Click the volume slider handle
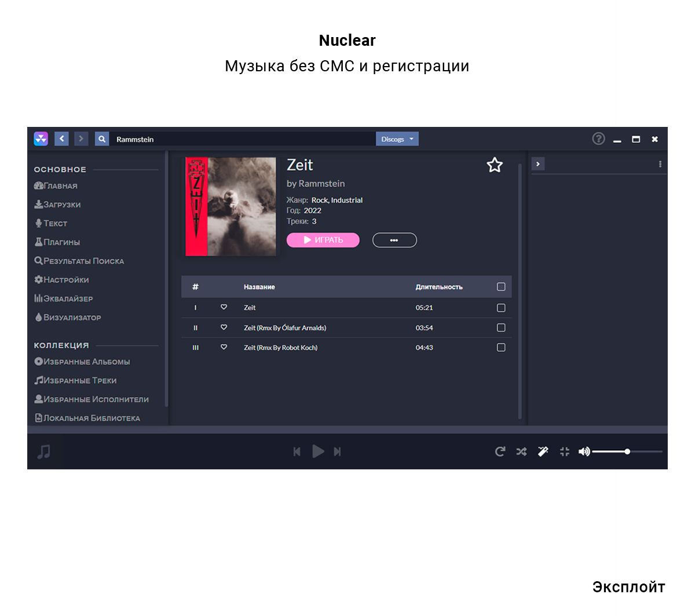 coord(627,451)
